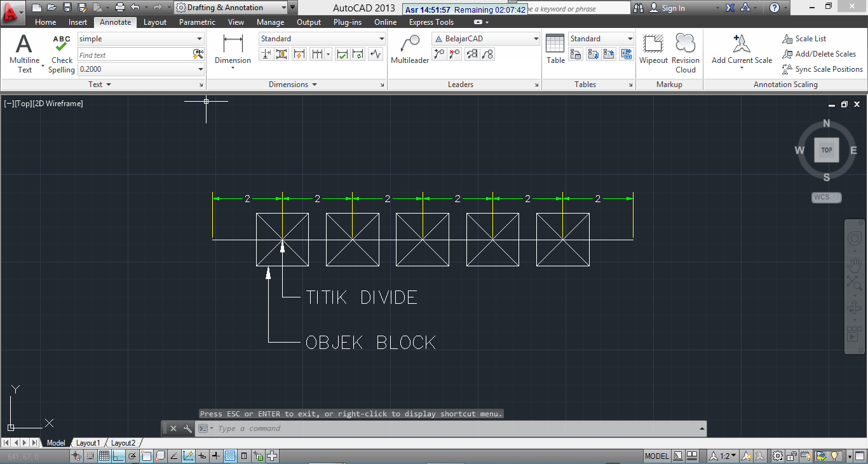Enable Snap Mode on the status bar

click(89, 456)
